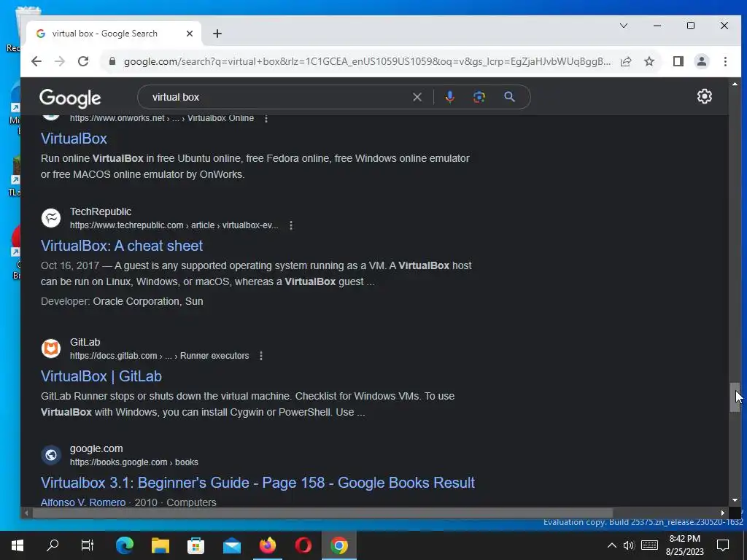Search by image with Google Lens
This screenshot has height=560, width=747.
(479, 97)
